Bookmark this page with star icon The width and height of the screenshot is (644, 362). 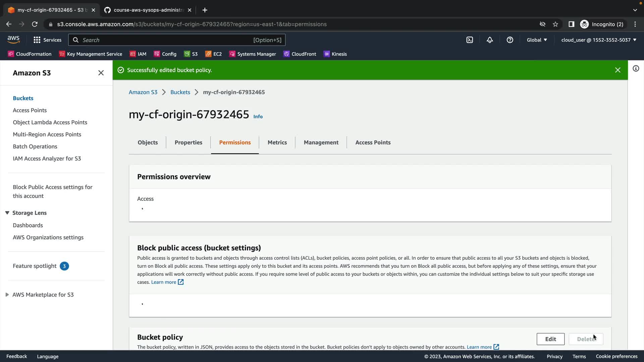click(555, 24)
